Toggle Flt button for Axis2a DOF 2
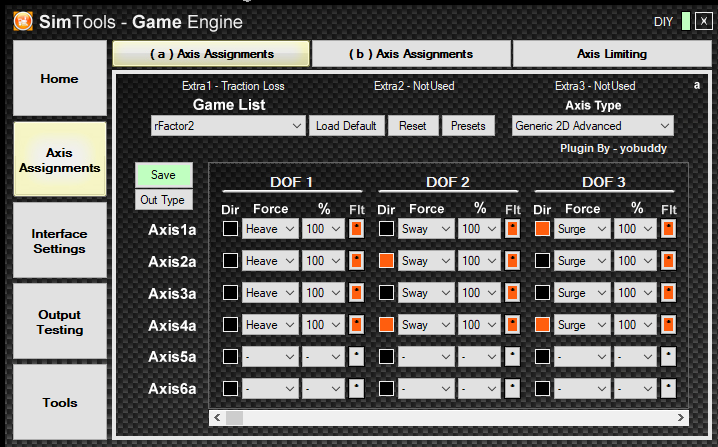Viewport: 718px width, 447px height. pos(512,261)
